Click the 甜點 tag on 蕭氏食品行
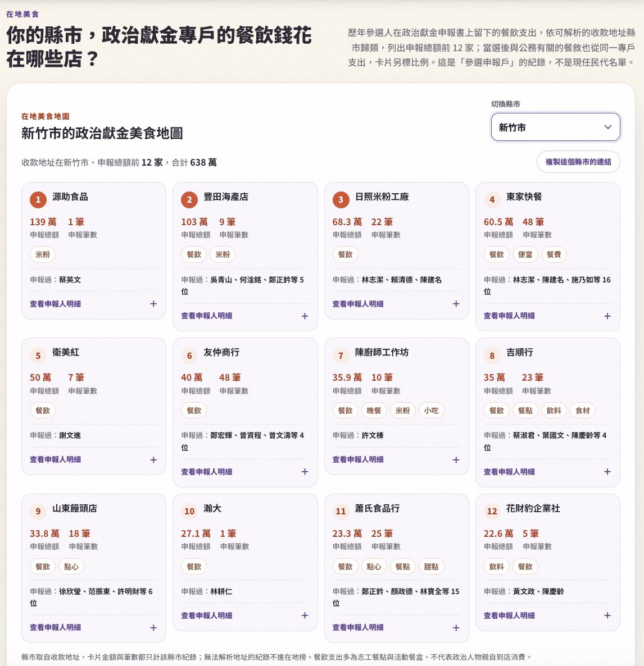This screenshot has width=644, height=666. pos(431,566)
